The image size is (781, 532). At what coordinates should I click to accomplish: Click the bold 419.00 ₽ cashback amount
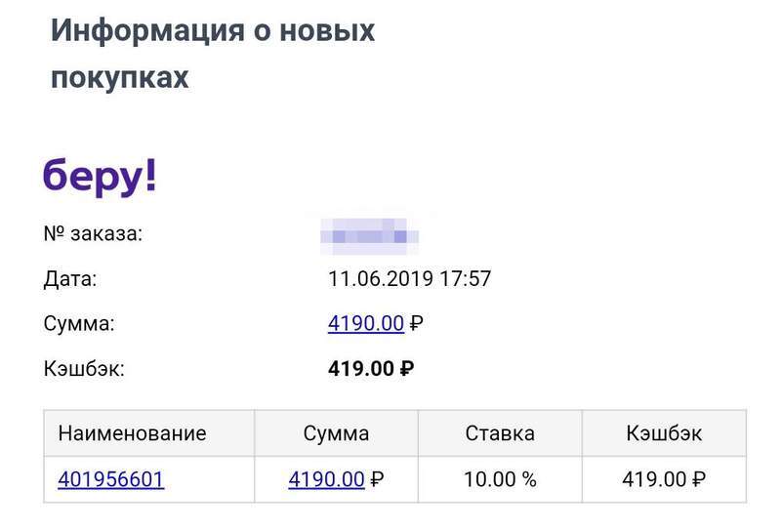(x=371, y=369)
